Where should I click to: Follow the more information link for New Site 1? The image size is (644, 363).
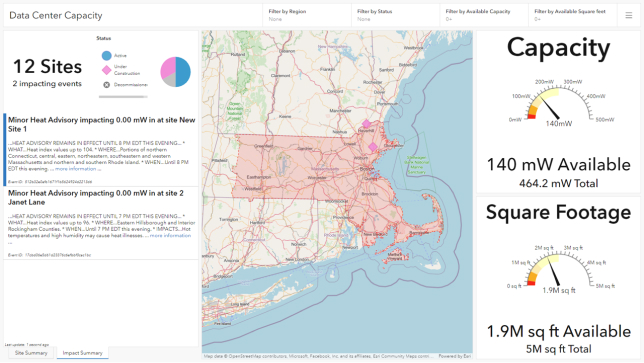(76, 169)
